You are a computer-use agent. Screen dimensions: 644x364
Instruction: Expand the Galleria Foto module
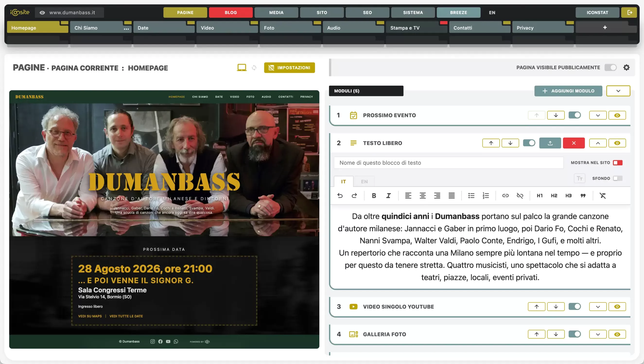tap(598, 334)
